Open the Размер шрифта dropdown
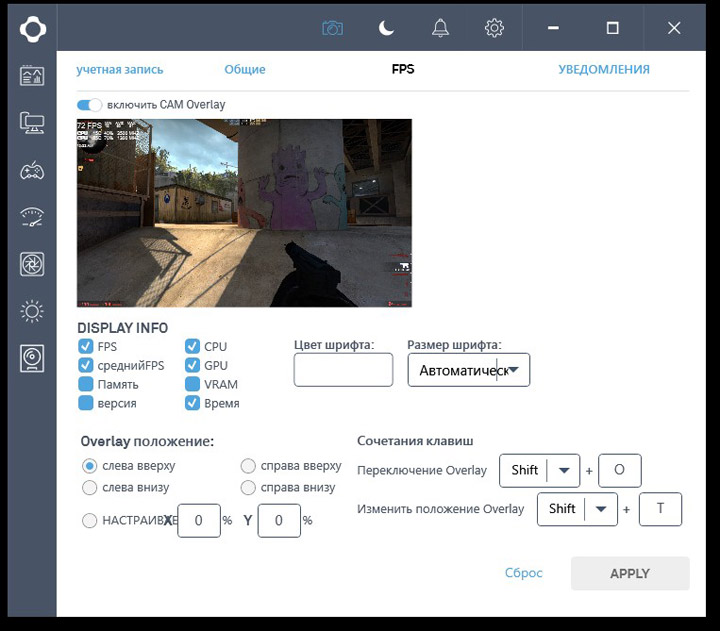Viewport: 720px width, 631px height. (x=469, y=370)
